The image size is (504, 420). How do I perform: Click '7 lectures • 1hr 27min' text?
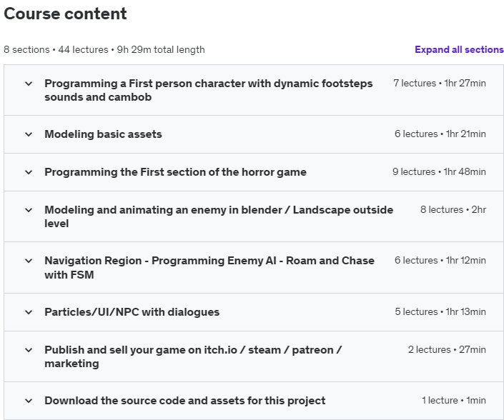click(x=440, y=83)
